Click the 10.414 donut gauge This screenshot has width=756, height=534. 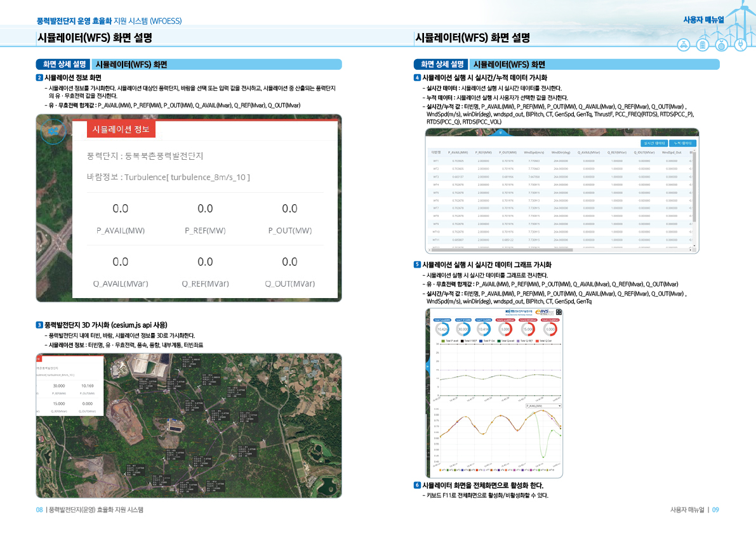tap(484, 329)
